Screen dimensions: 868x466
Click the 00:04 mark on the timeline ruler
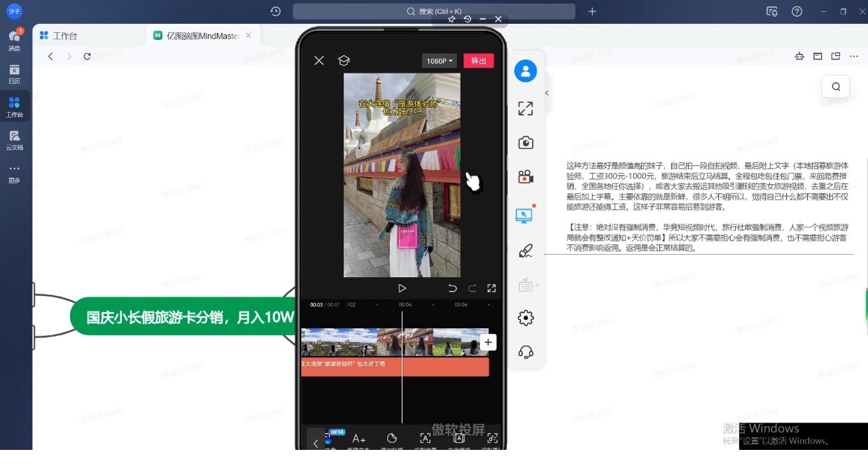coord(405,305)
